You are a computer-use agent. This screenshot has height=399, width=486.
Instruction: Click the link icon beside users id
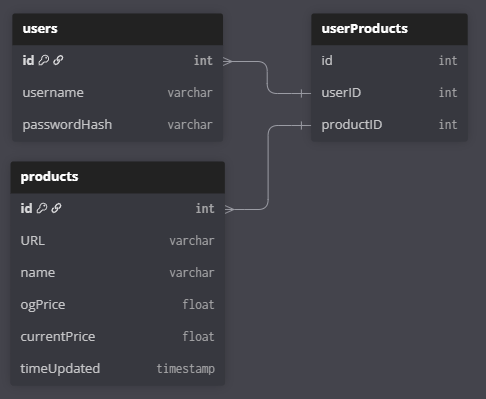pyautogui.click(x=58, y=60)
